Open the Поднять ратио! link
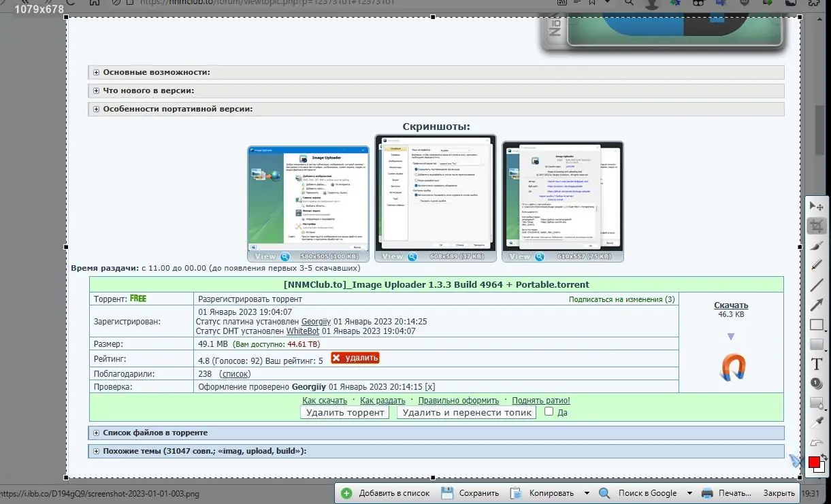This screenshot has height=504, width=831. pyautogui.click(x=541, y=401)
